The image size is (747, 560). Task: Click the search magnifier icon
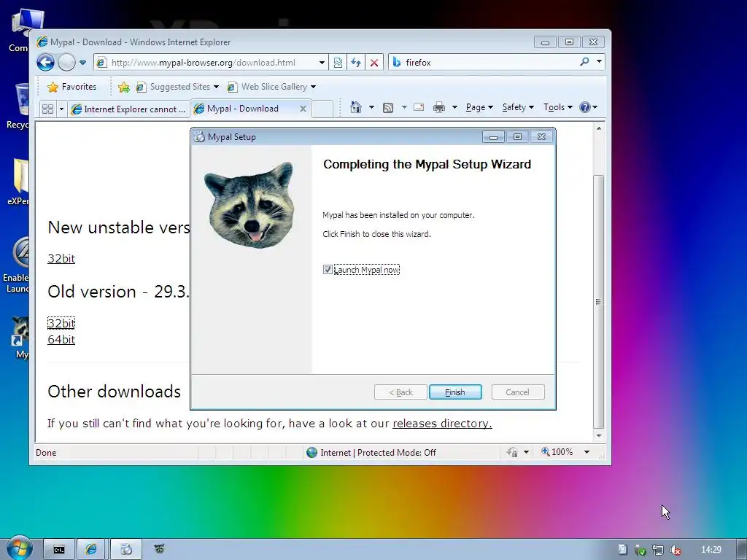(584, 61)
